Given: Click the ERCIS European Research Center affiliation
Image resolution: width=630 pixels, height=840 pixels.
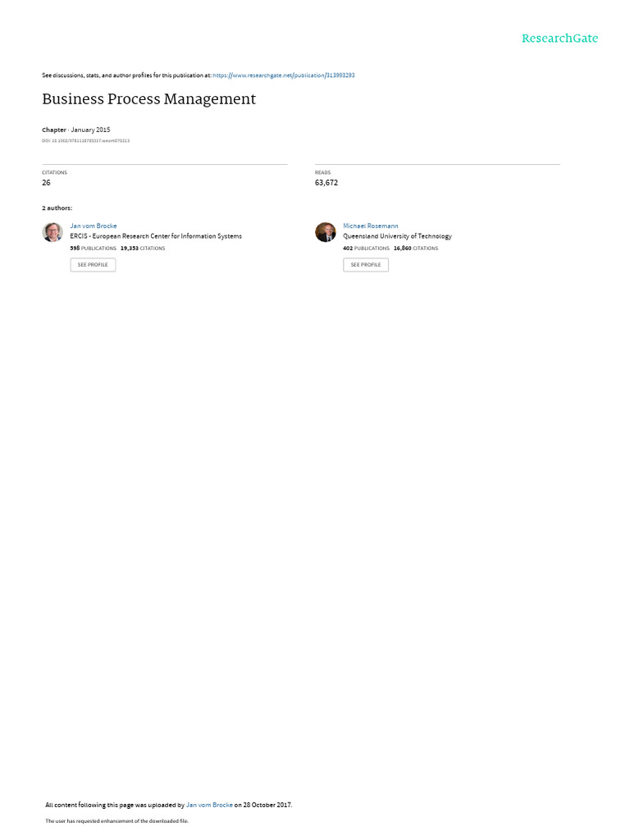Looking at the screenshot, I should [156, 236].
